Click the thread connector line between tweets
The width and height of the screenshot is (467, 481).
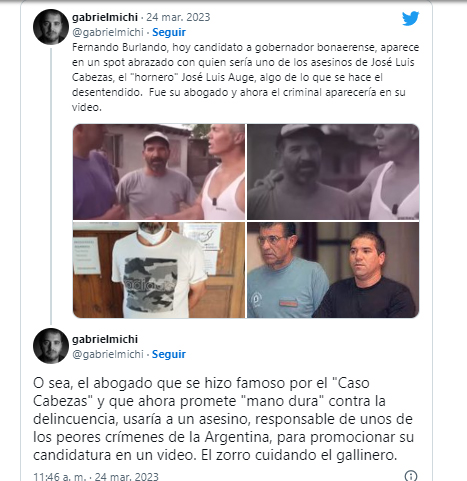pos(51,186)
